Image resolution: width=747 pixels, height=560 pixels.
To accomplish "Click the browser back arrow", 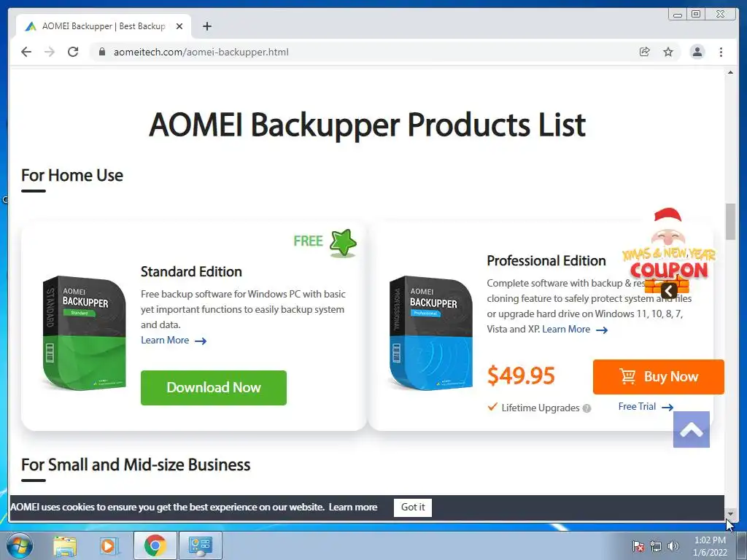I will [26, 52].
